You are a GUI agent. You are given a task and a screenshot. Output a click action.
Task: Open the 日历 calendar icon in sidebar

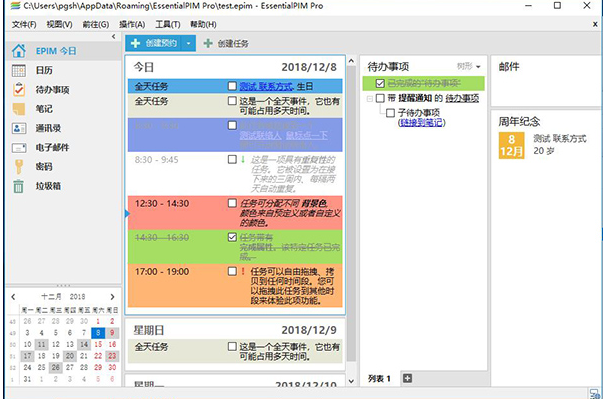(x=19, y=70)
